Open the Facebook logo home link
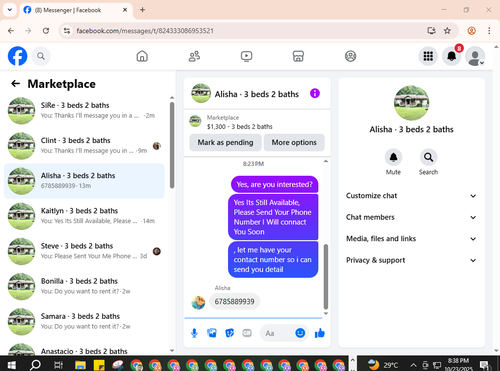Image resolution: width=500 pixels, height=371 pixels. click(x=17, y=56)
